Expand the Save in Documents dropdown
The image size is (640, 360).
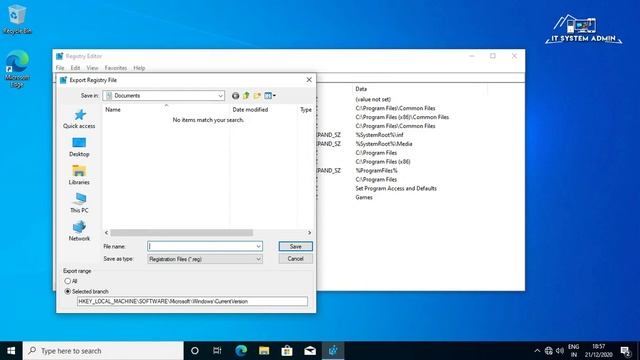220,96
